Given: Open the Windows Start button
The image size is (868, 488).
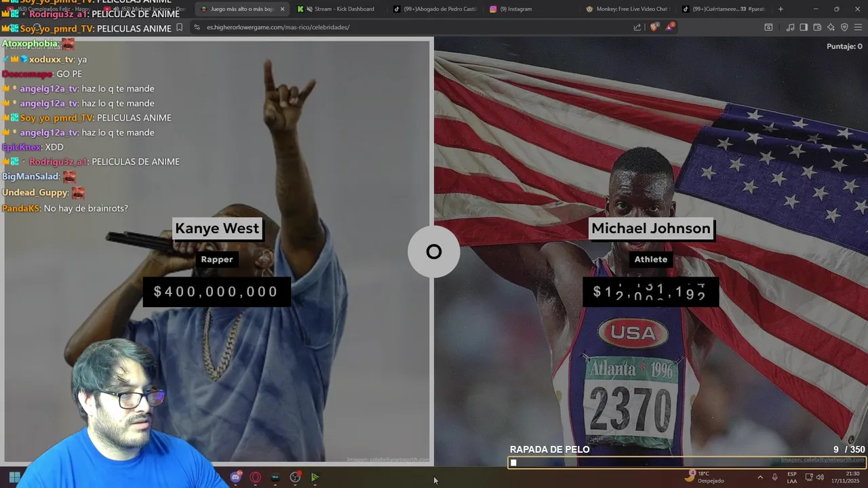Looking at the screenshot, I should coord(14,477).
